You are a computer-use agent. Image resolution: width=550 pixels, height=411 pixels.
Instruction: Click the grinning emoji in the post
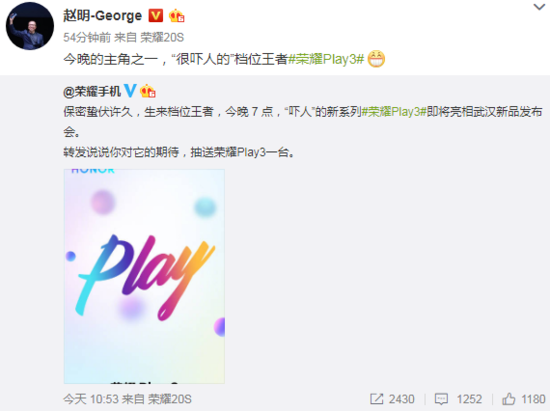coord(376,59)
